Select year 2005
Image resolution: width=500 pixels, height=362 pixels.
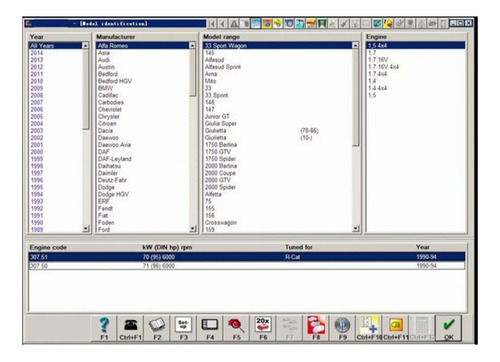coord(55,116)
